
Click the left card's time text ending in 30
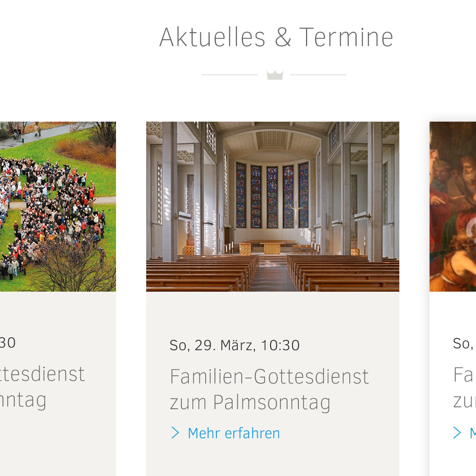pyautogui.click(x=8, y=343)
